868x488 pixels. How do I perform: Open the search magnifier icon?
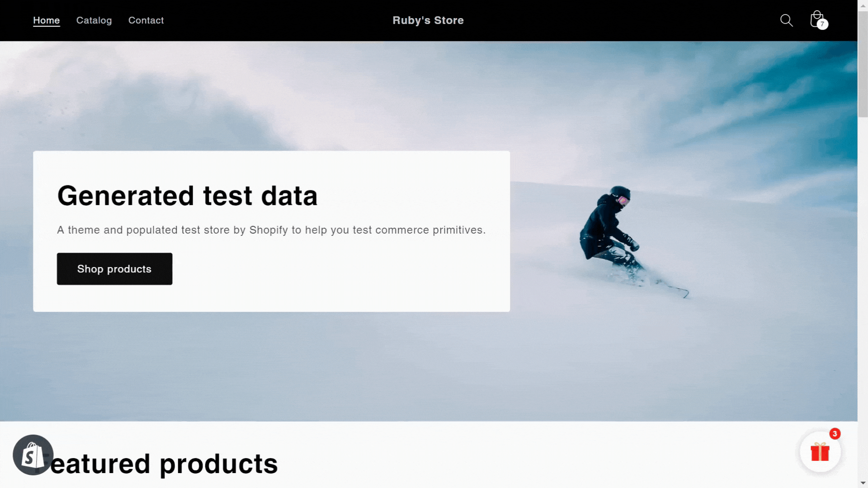786,20
